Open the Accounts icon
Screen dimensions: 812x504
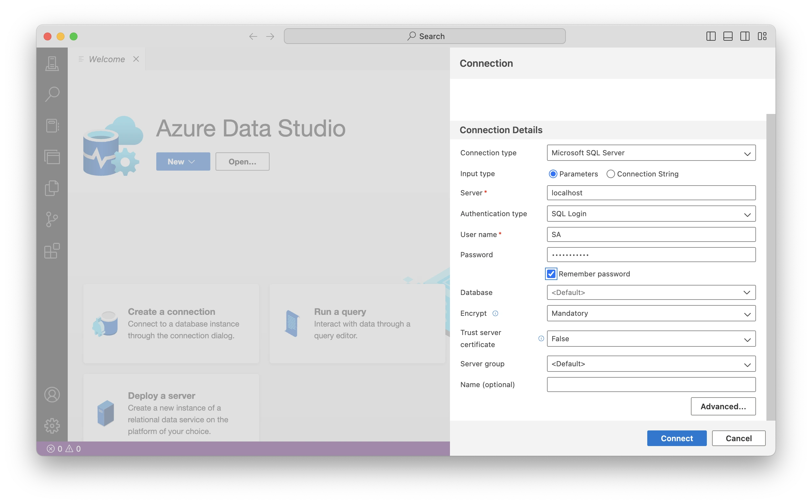[52, 395]
